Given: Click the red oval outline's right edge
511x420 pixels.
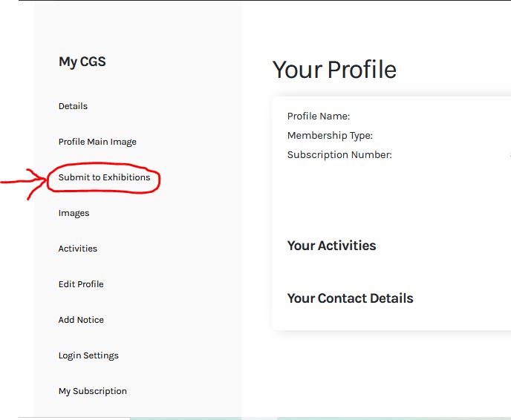Looking at the screenshot, I should point(159,179).
